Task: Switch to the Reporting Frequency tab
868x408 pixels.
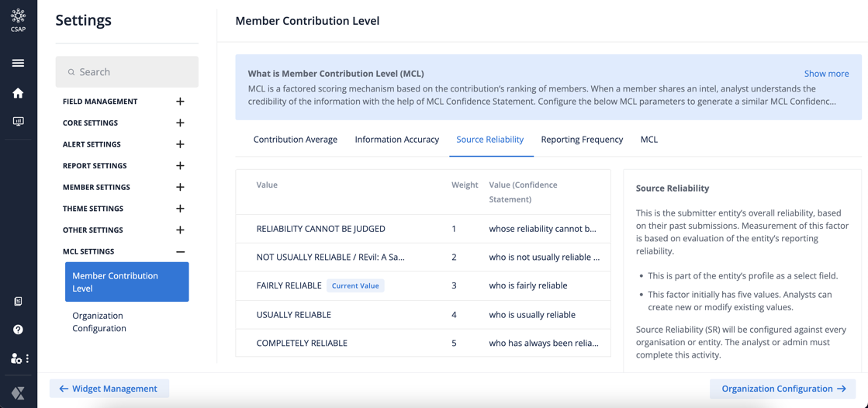Action: [582, 140]
